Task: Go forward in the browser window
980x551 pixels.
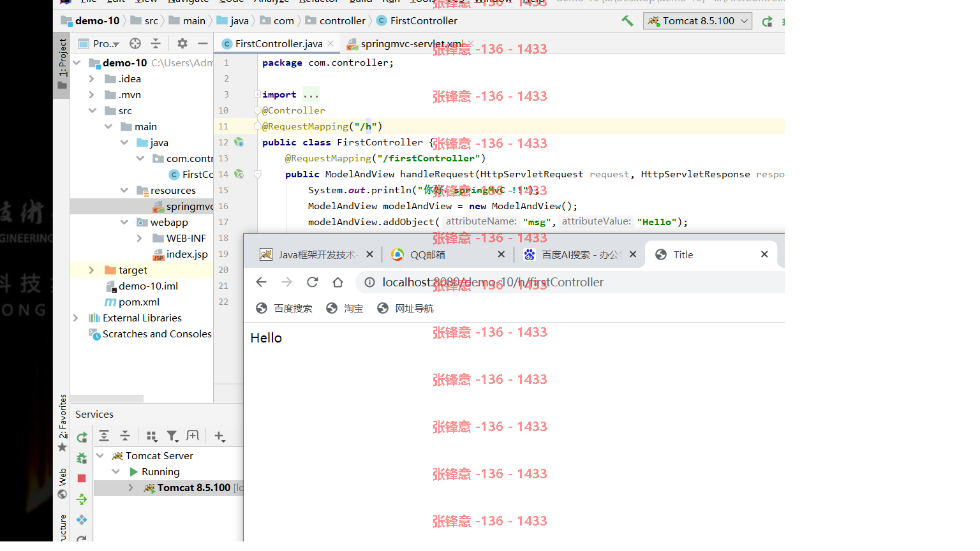Action: [x=286, y=282]
